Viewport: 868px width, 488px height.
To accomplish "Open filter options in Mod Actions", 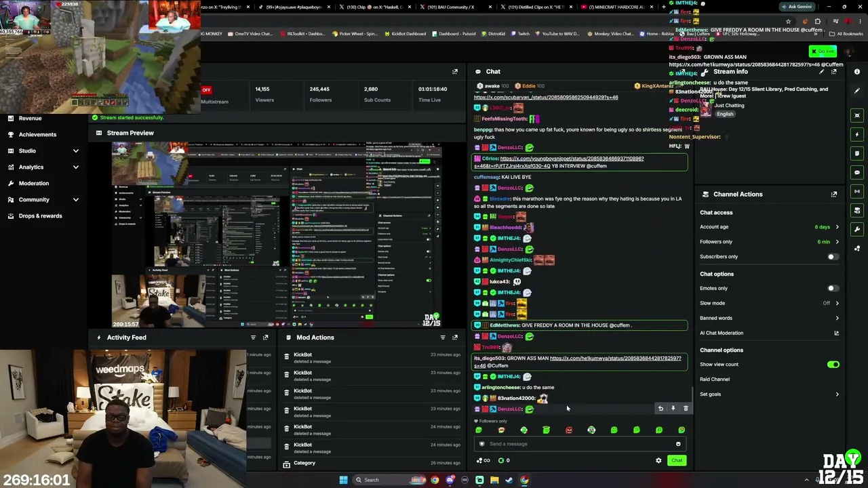I will coord(443,338).
